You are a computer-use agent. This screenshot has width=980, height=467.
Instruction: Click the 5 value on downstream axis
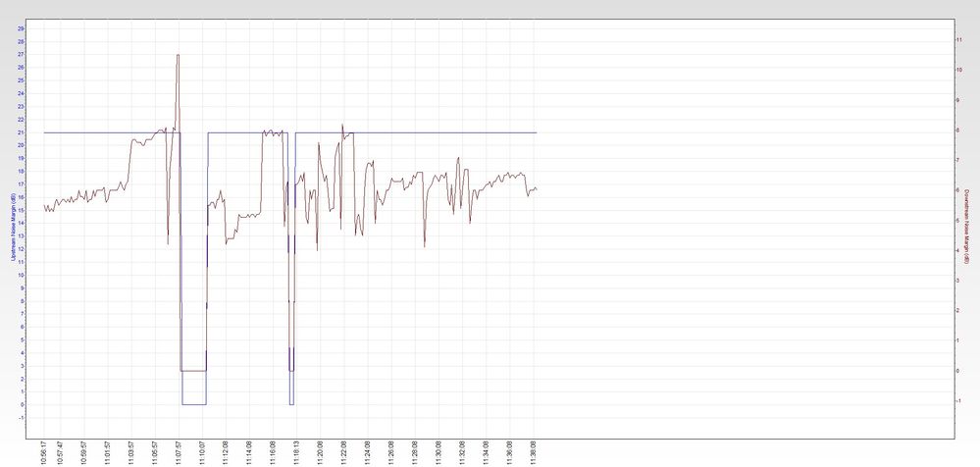[x=959, y=220]
